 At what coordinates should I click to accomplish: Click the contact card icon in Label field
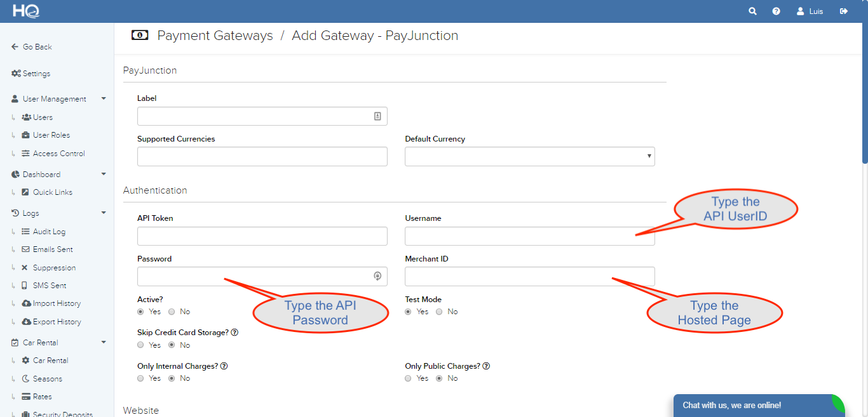point(377,116)
